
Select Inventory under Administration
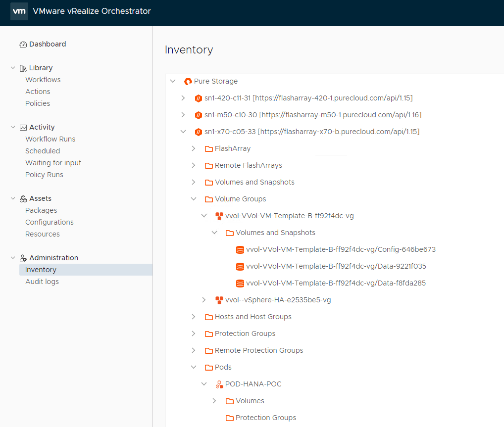pyautogui.click(x=86, y=270)
